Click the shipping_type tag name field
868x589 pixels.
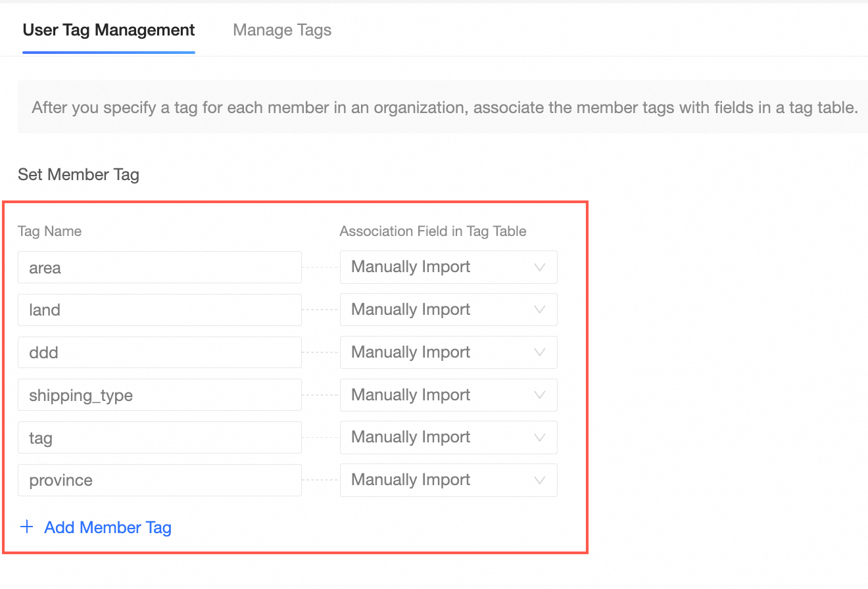159,395
